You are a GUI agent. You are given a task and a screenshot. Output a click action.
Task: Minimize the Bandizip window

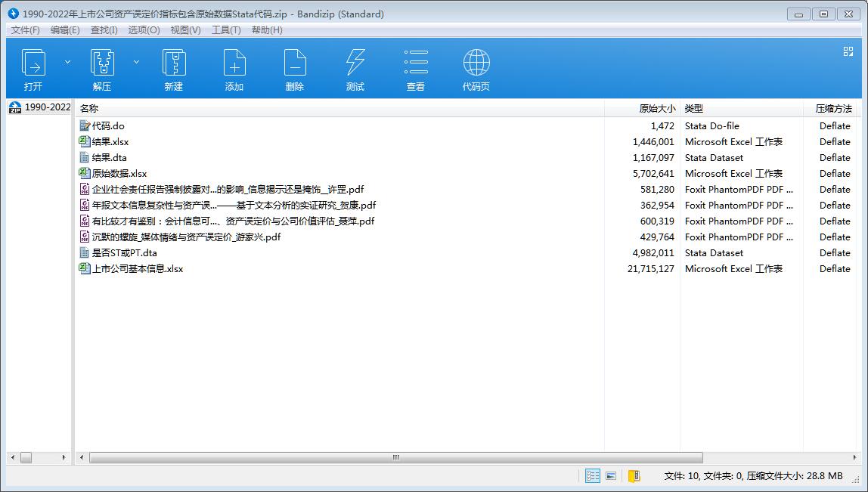[798, 14]
